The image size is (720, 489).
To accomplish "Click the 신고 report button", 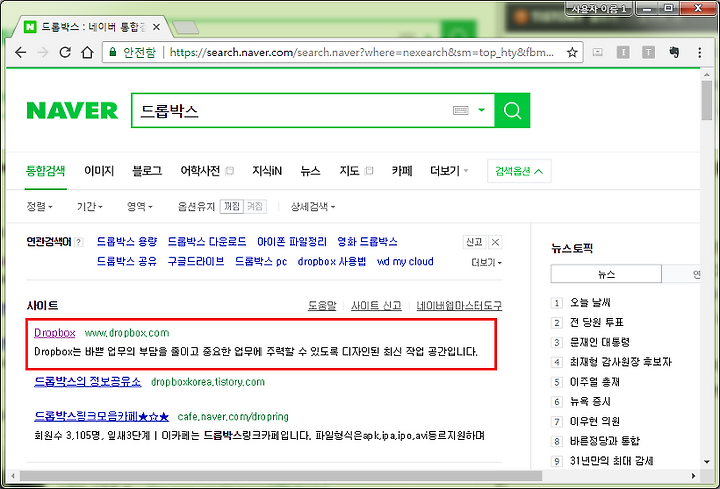I will (474, 242).
